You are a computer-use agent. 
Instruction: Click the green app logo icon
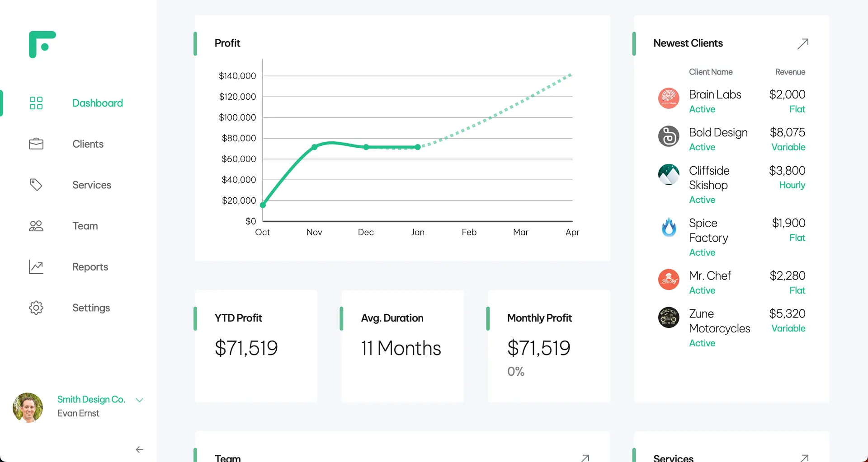pos(42,44)
